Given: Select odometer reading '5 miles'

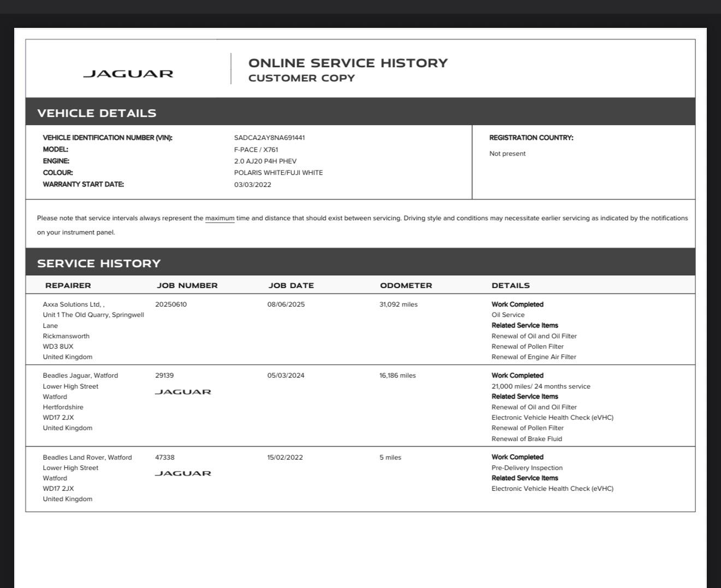Looking at the screenshot, I should pyautogui.click(x=391, y=457).
